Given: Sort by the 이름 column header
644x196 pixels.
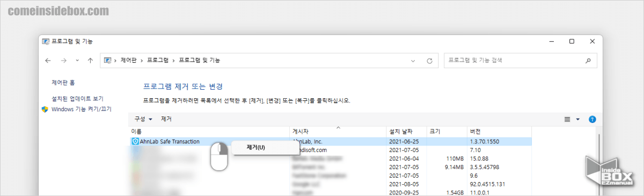Looking at the screenshot, I should (x=209, y=132).
